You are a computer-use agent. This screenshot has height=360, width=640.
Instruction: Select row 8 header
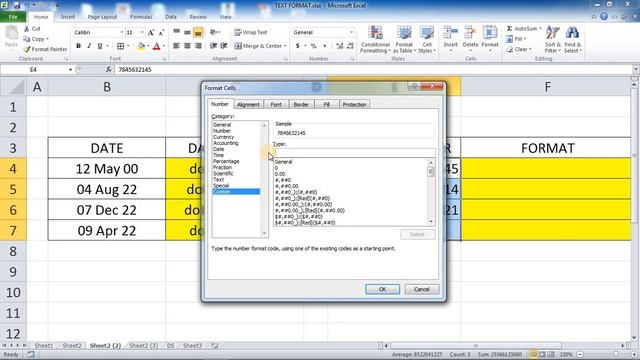13,251
